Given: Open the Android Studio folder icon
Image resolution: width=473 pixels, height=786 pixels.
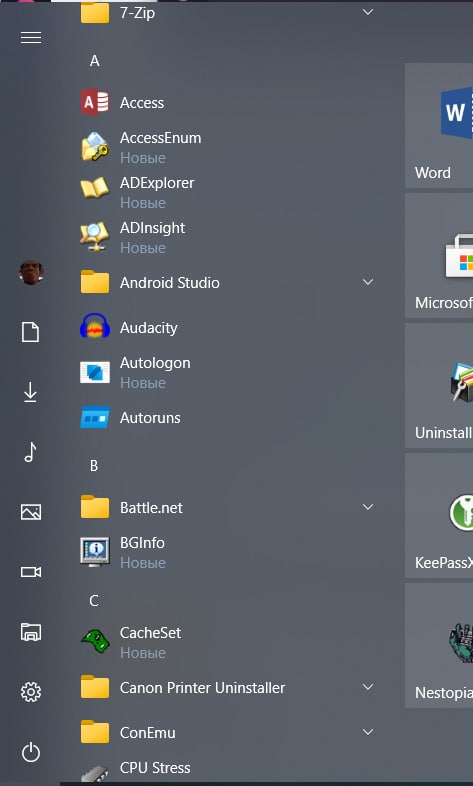Looking at the screenshot, I should 95,282.
